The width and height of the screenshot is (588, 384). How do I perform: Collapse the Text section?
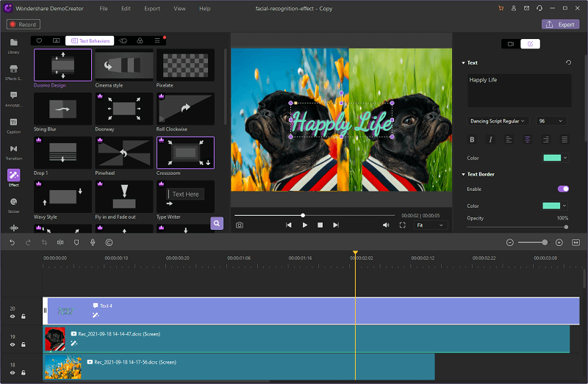tap(463, 63)
